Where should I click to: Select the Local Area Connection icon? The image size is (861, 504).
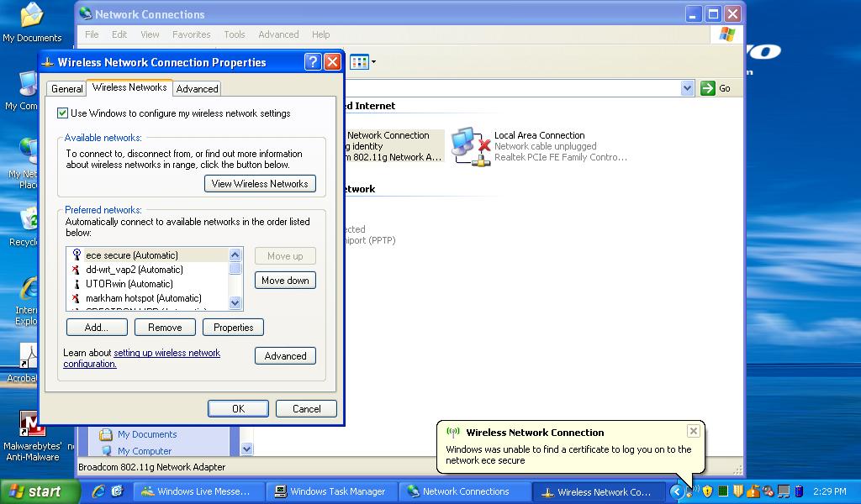(470, 146)
